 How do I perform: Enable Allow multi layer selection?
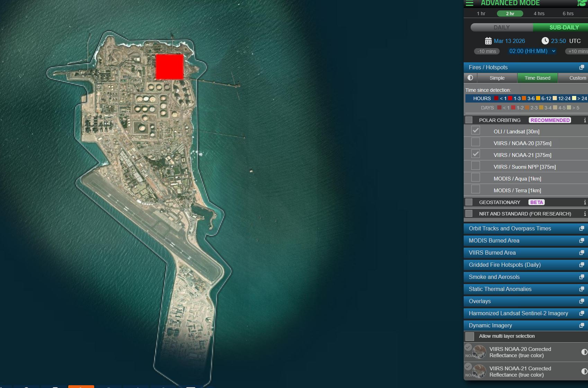[470, 336]
